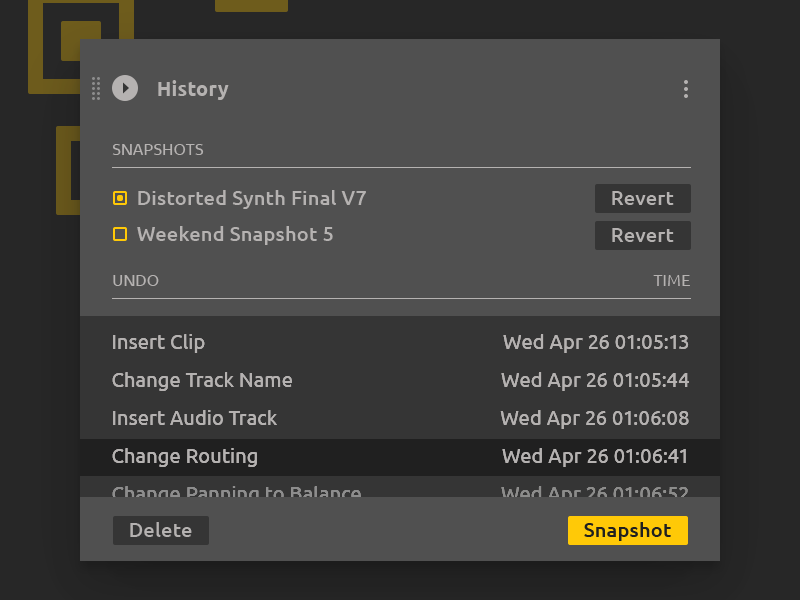Screen dimensions: 800x600
Task: Collapse the UNDO section
Action: pos(135,280)
